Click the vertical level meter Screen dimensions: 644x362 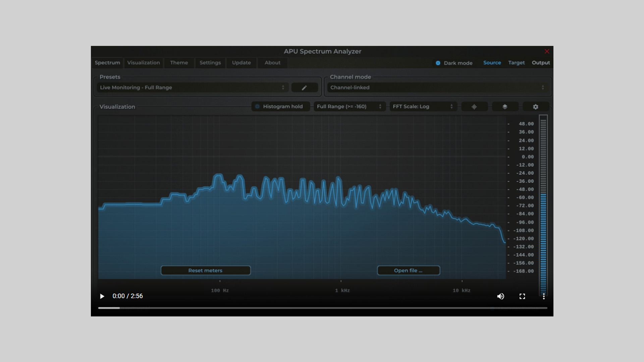click(x=543, y=205)
